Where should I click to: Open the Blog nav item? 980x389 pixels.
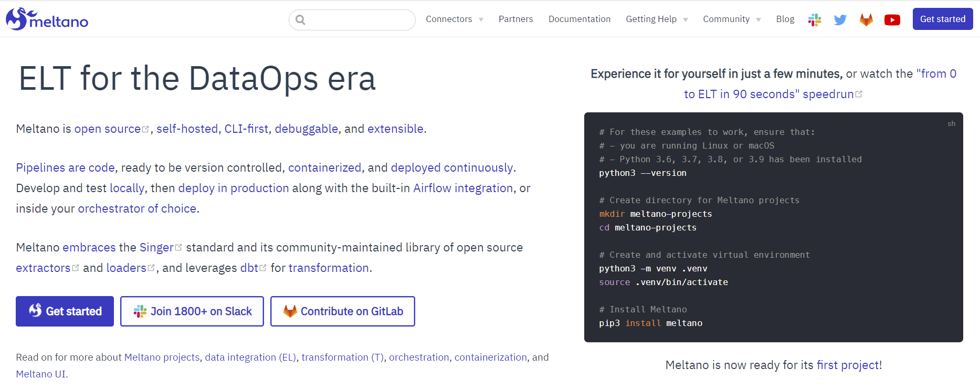pos(785,19)
